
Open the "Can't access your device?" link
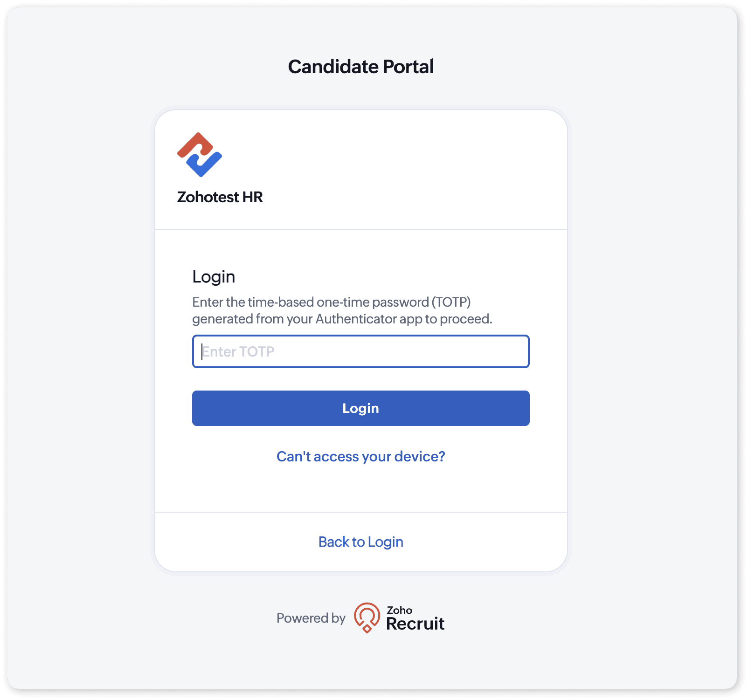tap(360, 456)
